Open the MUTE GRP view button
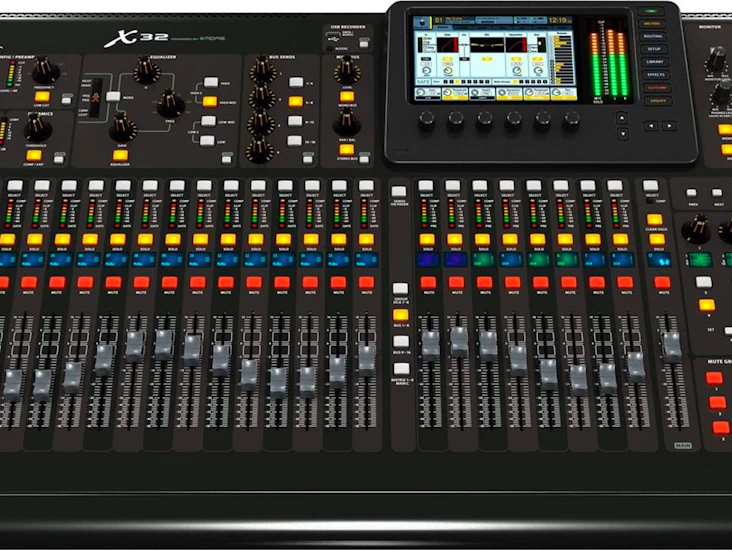Viewport: 732px width, 550px height. [x=657, y=88]
